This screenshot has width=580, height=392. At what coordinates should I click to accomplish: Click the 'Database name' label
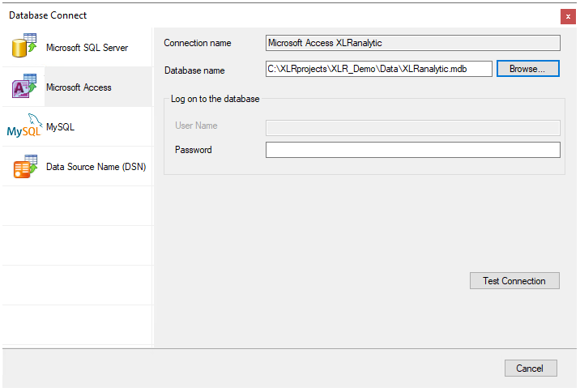coord(194,70)
